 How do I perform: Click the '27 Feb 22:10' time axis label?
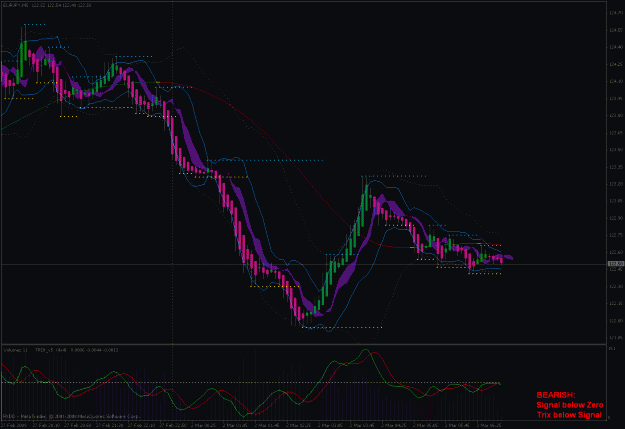point(140,425)
